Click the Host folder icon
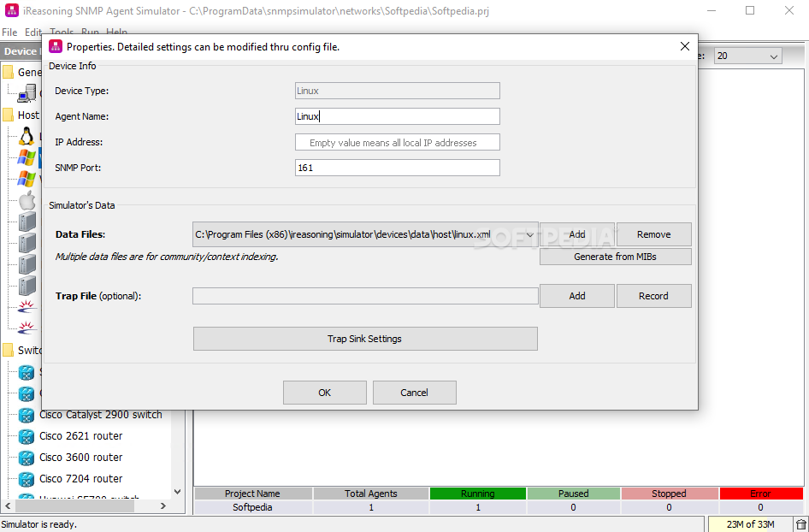The image size is (809, 532). pyautogui.click(x=8, y=115)
